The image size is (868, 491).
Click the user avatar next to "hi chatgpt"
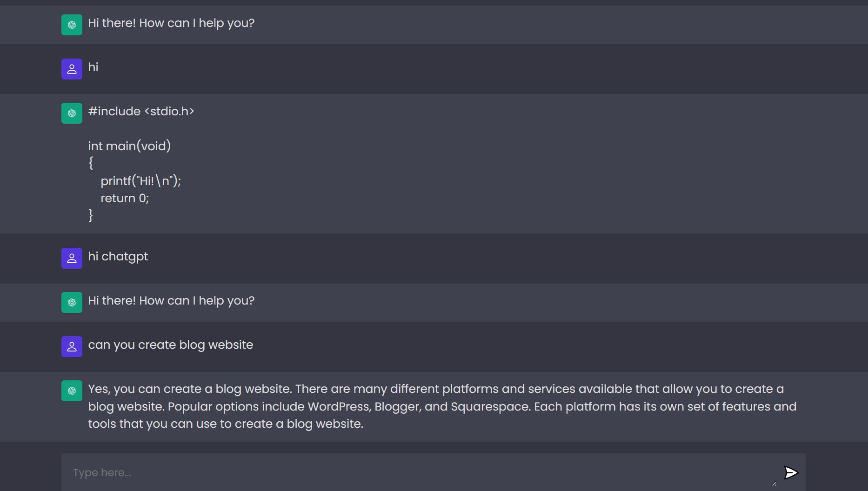pos(72,258)
